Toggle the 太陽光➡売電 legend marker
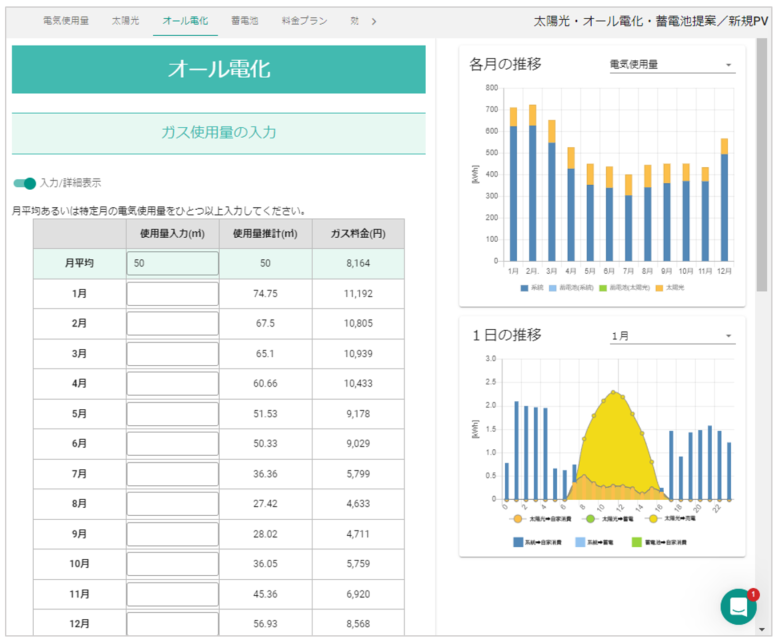Viewport: 778px width, 642px height. [x=653, y=519]
